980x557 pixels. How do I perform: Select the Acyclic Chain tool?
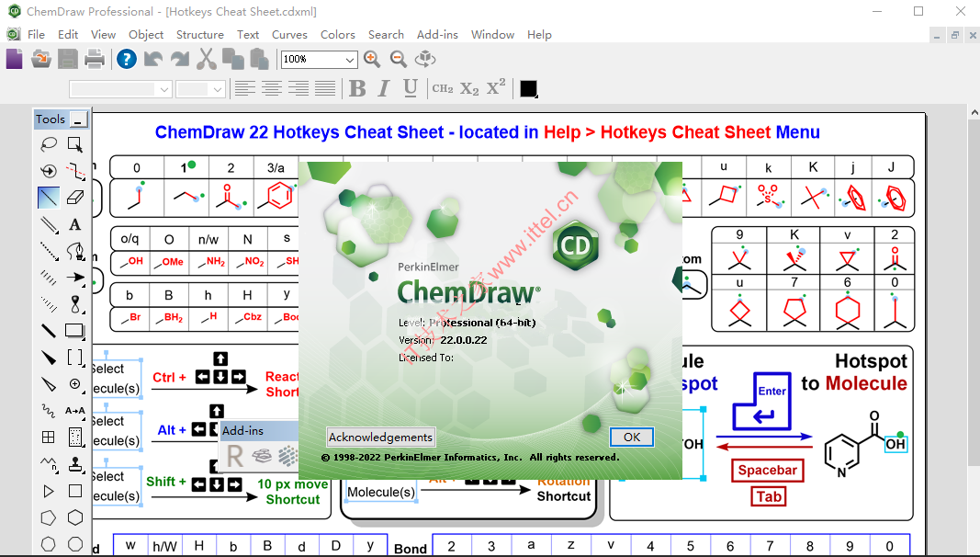click(x=48, y=464)
